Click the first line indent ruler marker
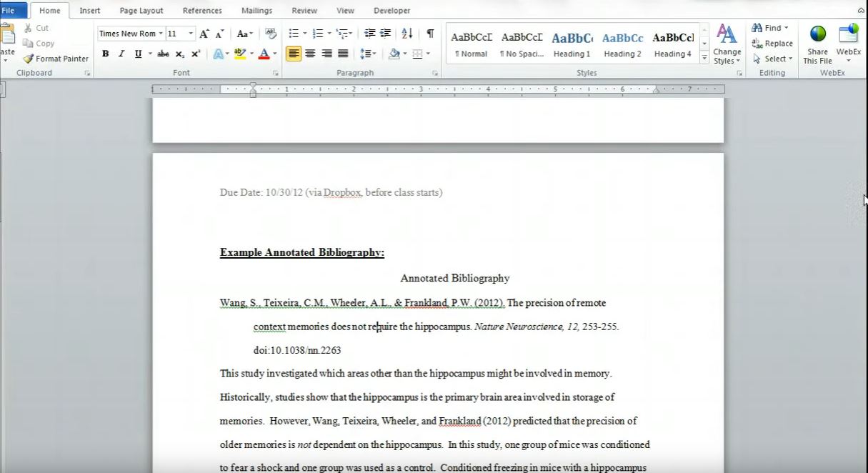This screenshot has width=868, height=473. tap(253, 86)
